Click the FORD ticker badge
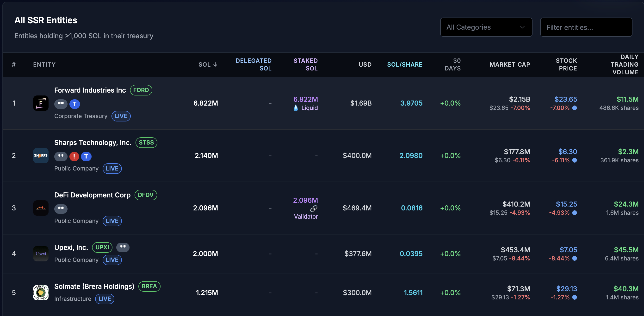The width and height of the screenshot is (644, 316). pyautogui.click(x=141, y=90)
